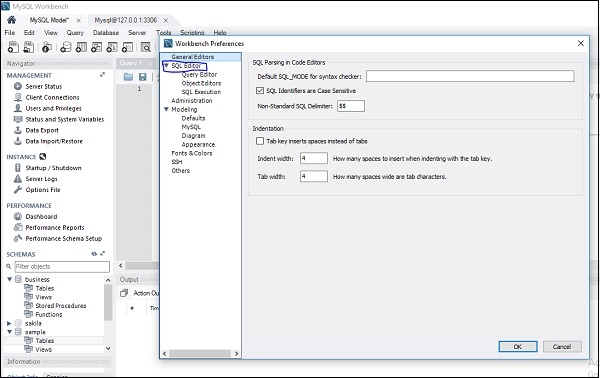Uncheck SQL Identifiers are Case Sensitive
This screenshot has width=600, height=378.
pos(260,91)
